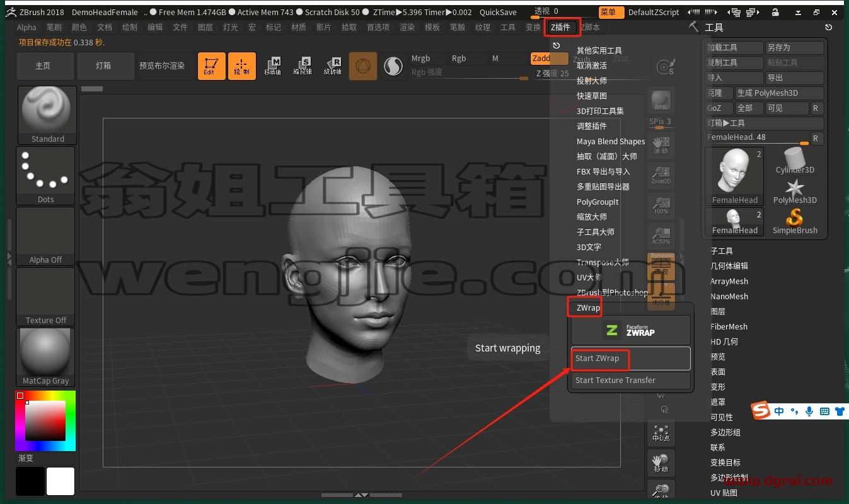This screenshot has width=849, height=504.
Task: Click the GoZ button
Action: (719, 108)
